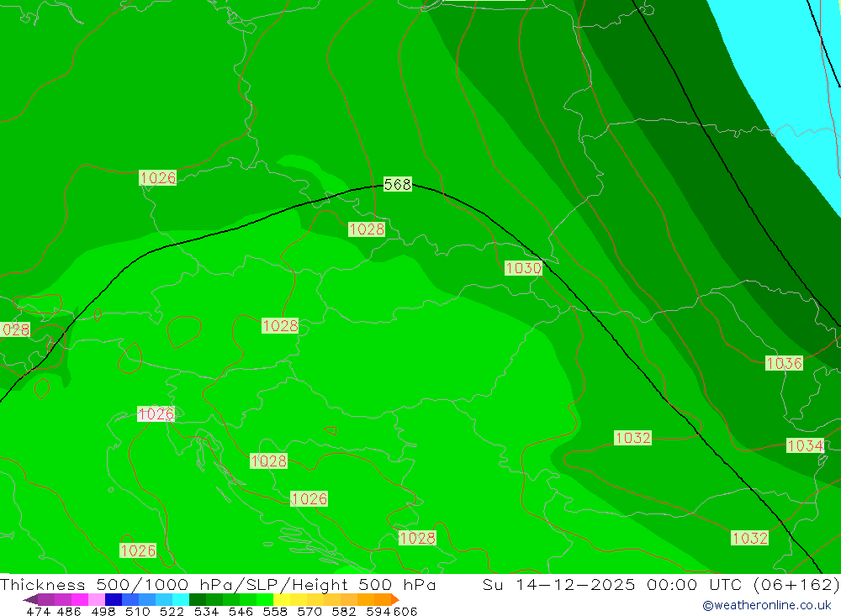Image resolution: width=841 pixels, height=616 pixels.
Task: Click the 1026 label with white background
Action: pyautogui.click(x=156, y=413)
